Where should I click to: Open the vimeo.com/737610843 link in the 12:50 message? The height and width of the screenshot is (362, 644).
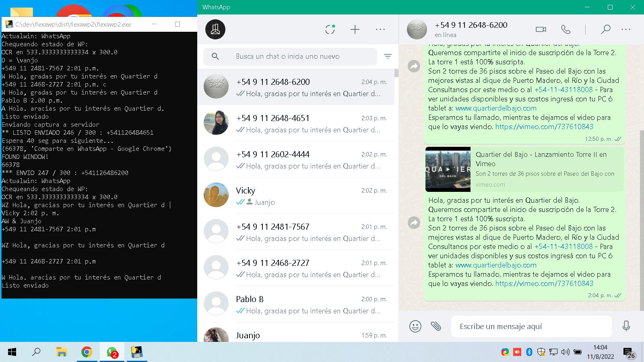tap(544, 127)
